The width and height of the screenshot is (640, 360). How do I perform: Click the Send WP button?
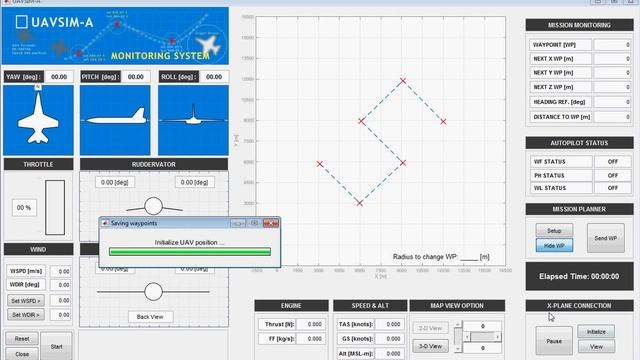coord(605,238)
